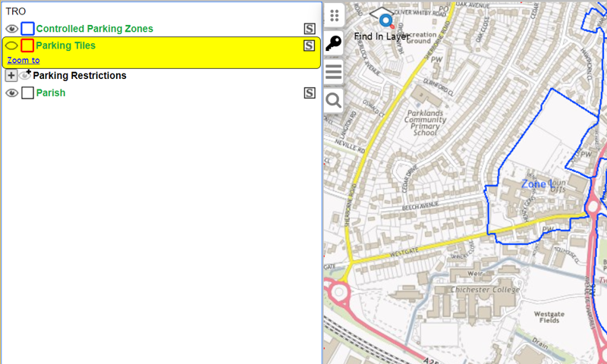Open the map key legend icon

[x=334, y=44]
